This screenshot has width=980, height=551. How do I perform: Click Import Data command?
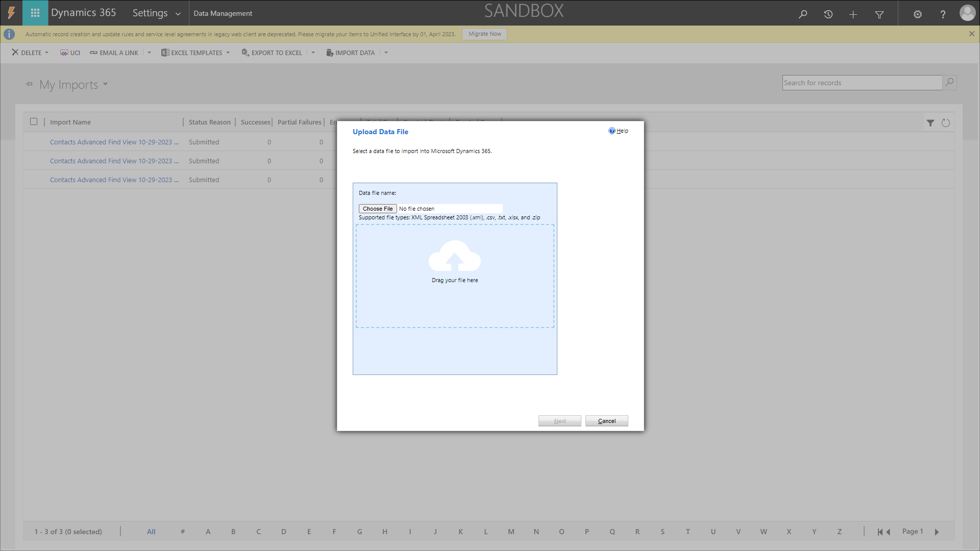click(351, 53)
